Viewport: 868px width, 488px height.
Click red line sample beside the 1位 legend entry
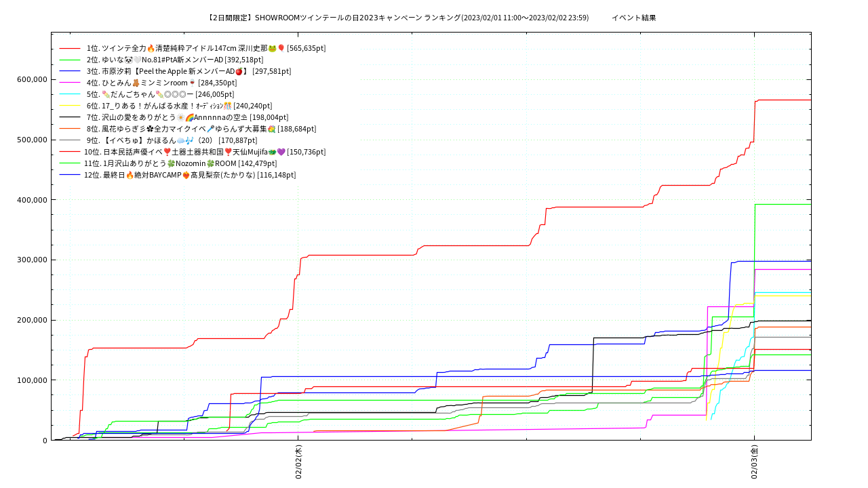(70, 48)
